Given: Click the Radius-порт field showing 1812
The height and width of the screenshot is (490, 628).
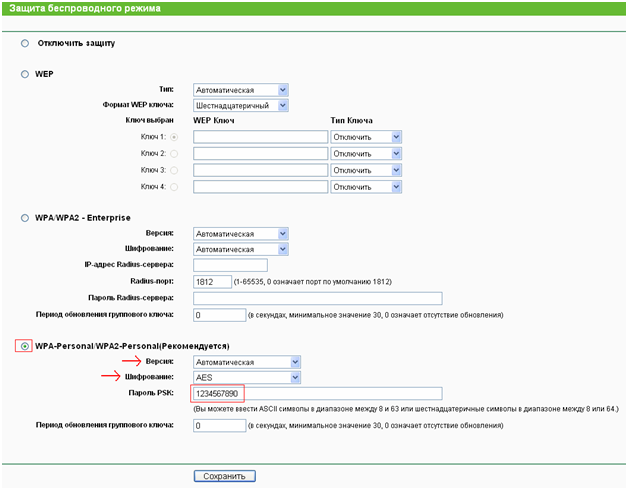Looking at the screenshot, I should [212, 282].
